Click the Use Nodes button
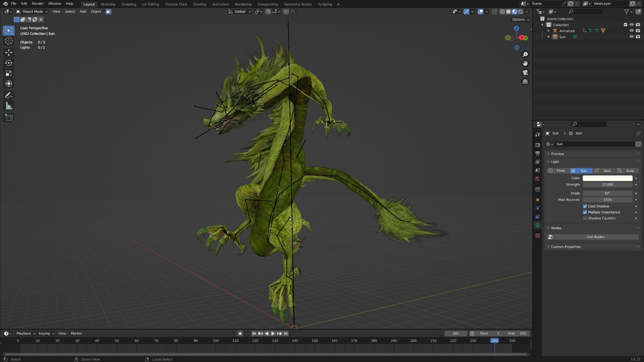Image resolution: width=644 pixels, height=362 pixels. point(593,237)
